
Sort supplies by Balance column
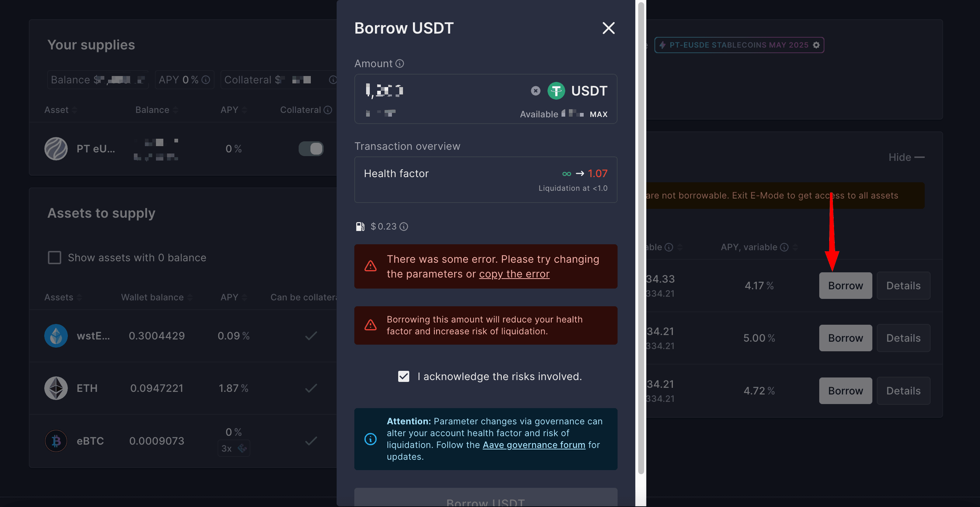[x=156, y=110]
